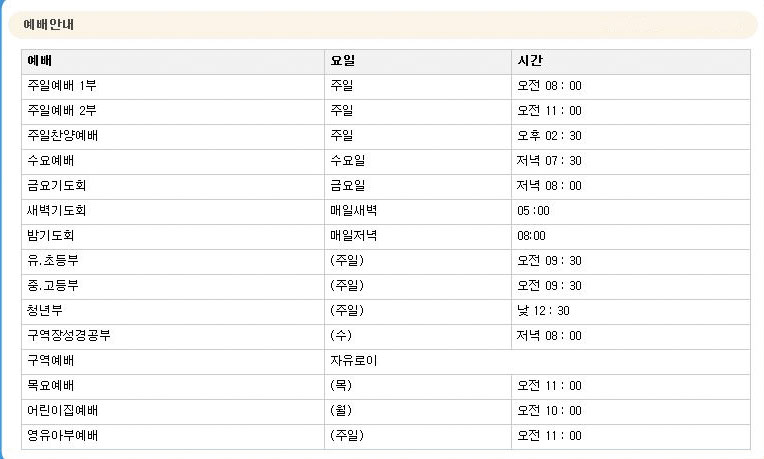Click the 유.초등부 row label

tap(53, 261)
